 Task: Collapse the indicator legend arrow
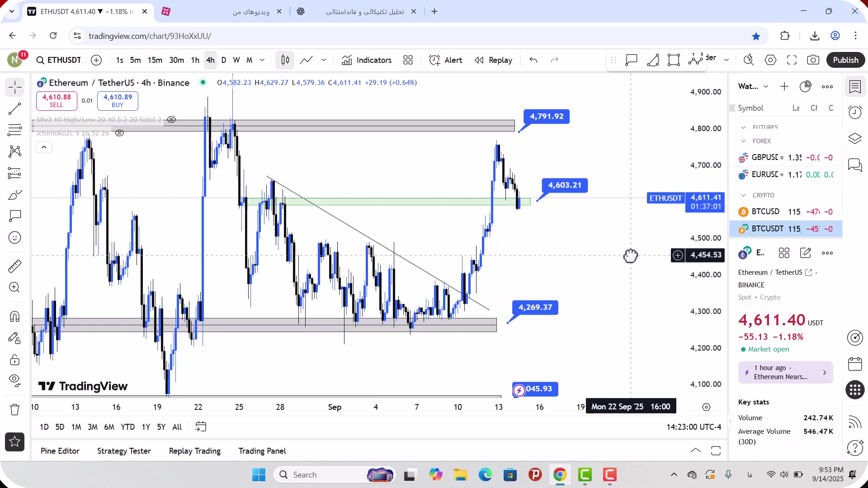(44, 147)
